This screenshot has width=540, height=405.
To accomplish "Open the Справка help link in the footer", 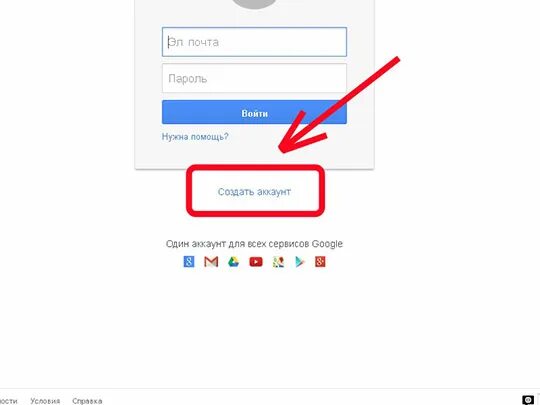I will point(87,401).
